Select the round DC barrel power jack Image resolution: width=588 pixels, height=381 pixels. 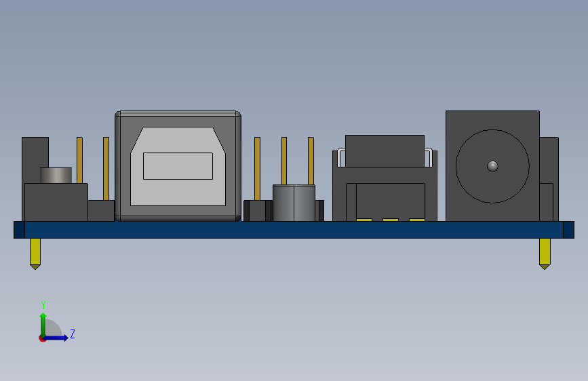492,166
